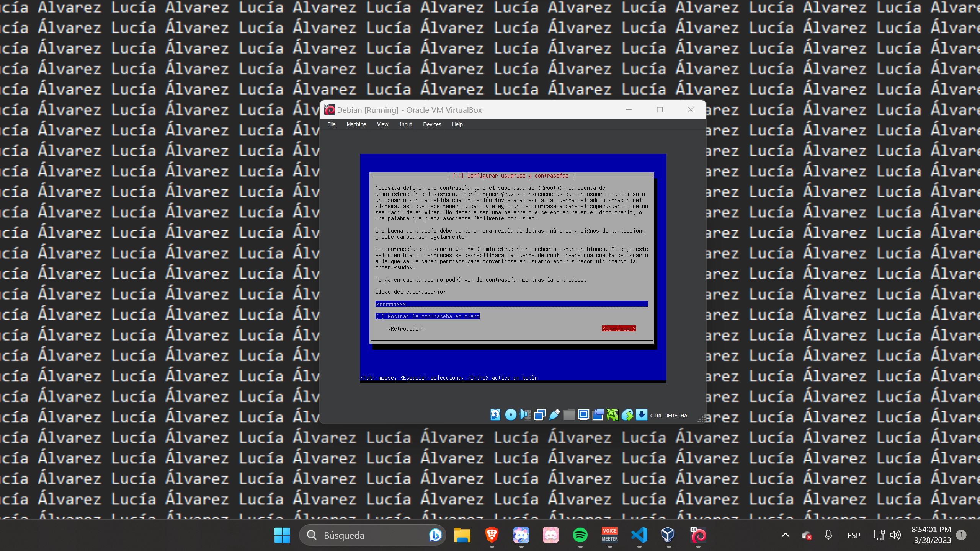Image resolution: width=980 pixels, height=551 pixels.
Task: Click the video recording status icon
Action: pyautogui.click(x=598, y=414)
